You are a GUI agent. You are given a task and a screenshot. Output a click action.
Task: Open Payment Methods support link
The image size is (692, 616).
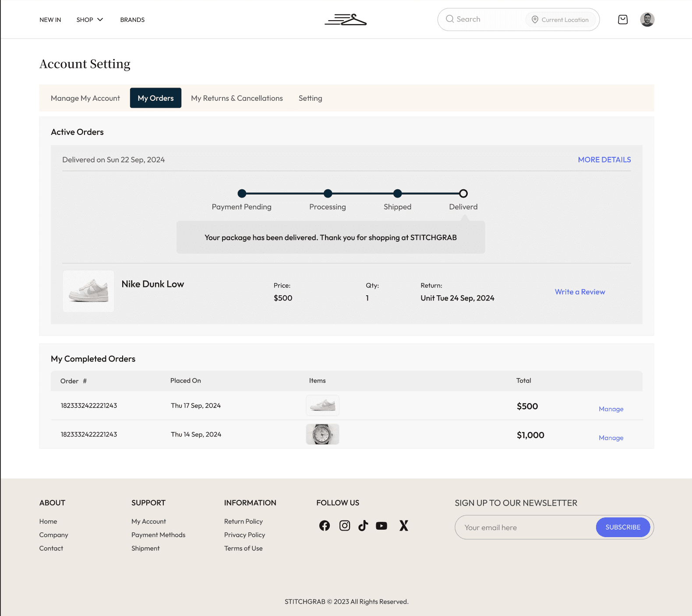159,535
